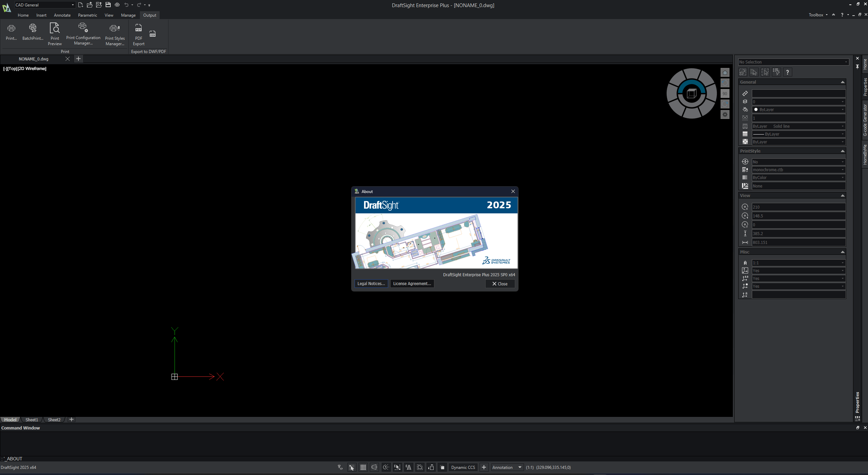
Task: Click the view width field 803.151
Action: (798, 242)
